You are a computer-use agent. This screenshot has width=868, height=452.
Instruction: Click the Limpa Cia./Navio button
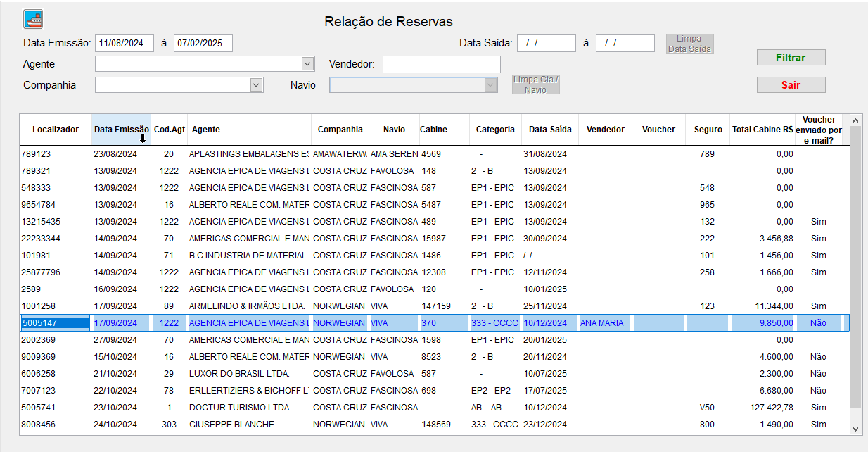[x=535, y=84]
